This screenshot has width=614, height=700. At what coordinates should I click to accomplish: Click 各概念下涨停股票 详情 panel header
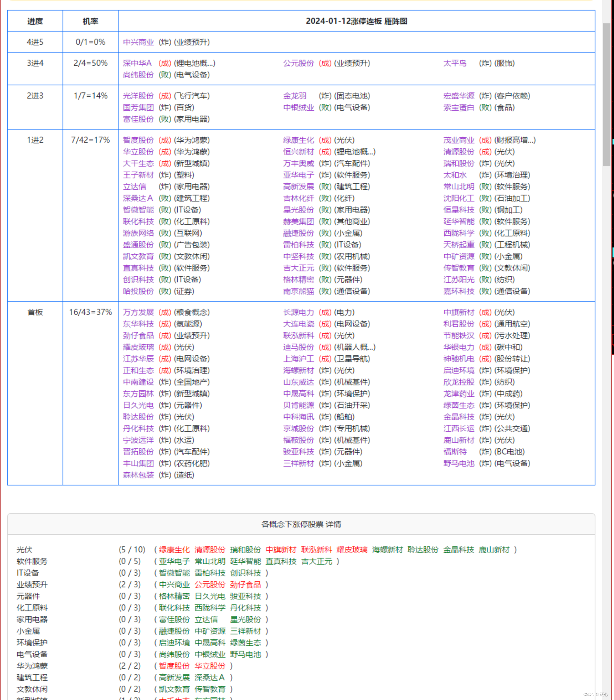click(x=301, y=524)
